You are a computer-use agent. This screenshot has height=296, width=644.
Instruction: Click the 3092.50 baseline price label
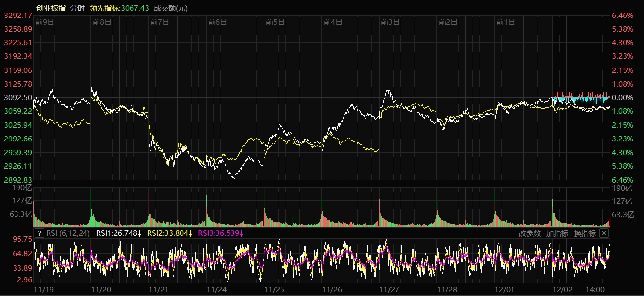[17, 98]
